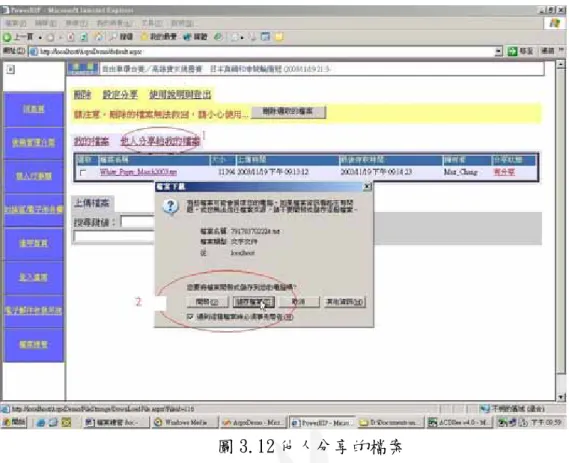Click the green Refresh page icon

point(84,37)
